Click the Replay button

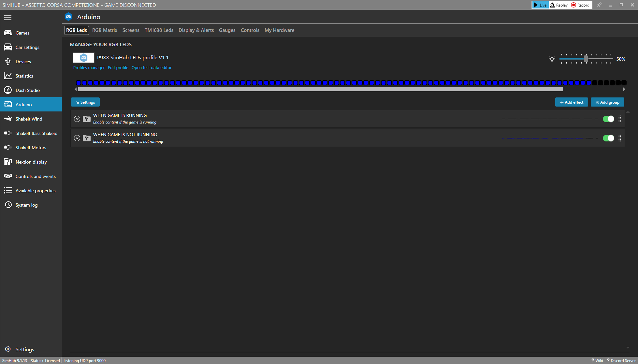point(559,5)
